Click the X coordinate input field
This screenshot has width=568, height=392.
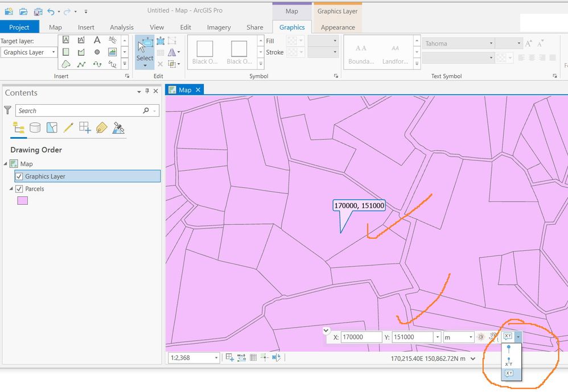tap(361, 337)
